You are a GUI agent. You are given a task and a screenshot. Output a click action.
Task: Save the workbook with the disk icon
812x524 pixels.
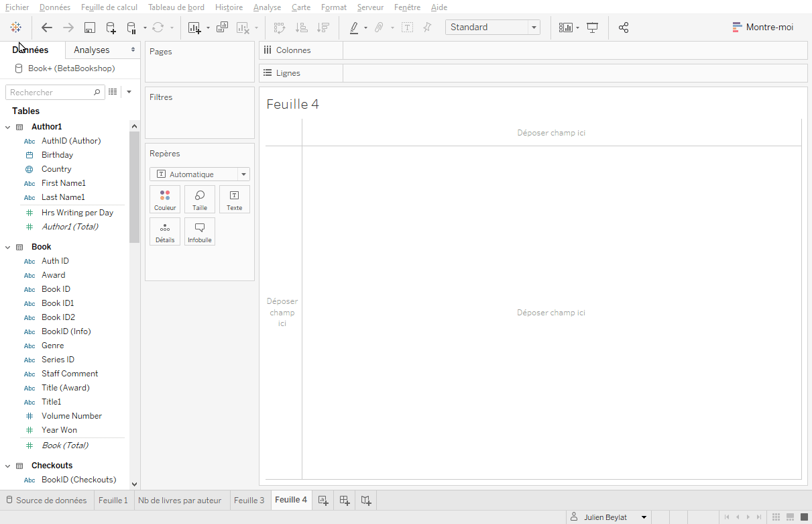[89, 28]
